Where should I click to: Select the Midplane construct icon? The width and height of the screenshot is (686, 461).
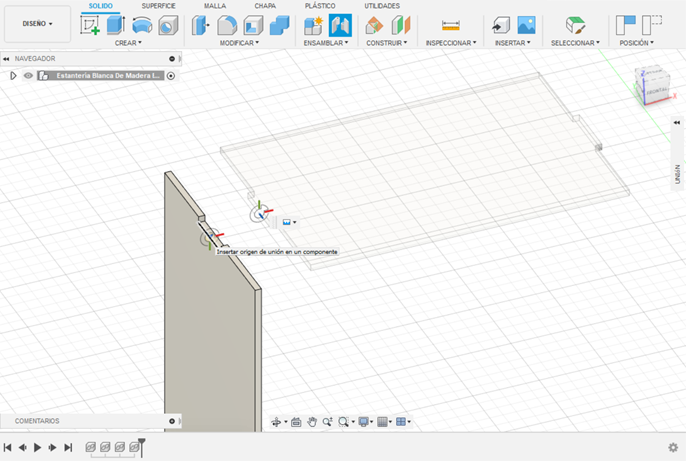[x=401, y=25]
